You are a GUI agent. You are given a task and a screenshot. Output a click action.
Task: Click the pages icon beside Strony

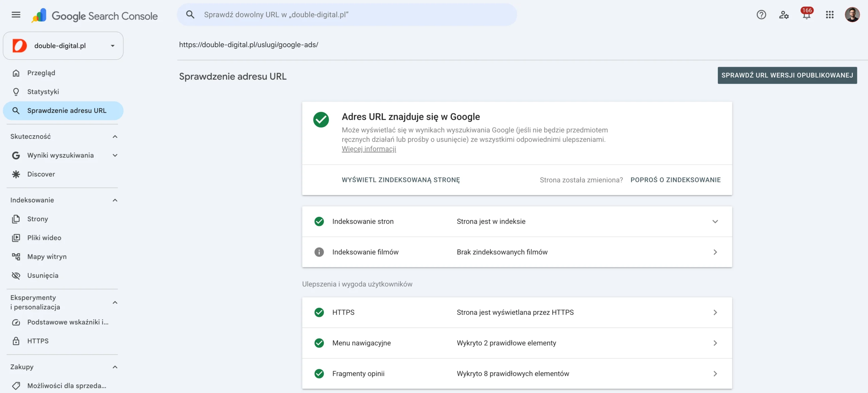tap(16, 219)
